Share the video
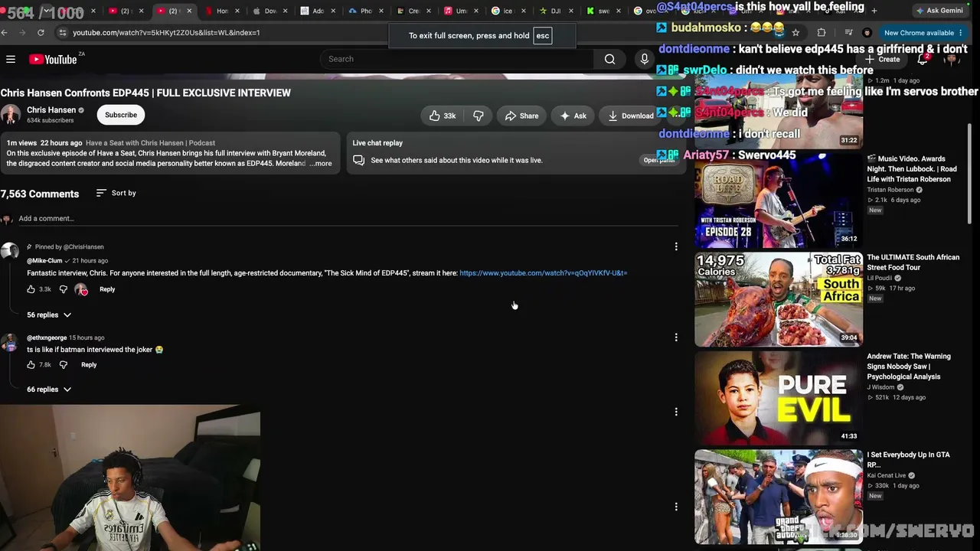Image resolution: width=980 pixels, height=551 pixels. point(521,116)
